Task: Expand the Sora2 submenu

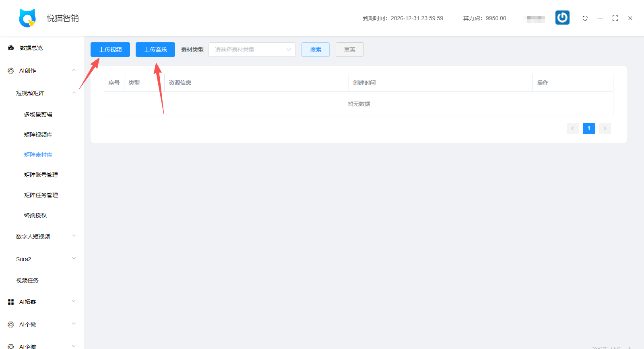Action: pyautogui.click(x=74, y=259)
